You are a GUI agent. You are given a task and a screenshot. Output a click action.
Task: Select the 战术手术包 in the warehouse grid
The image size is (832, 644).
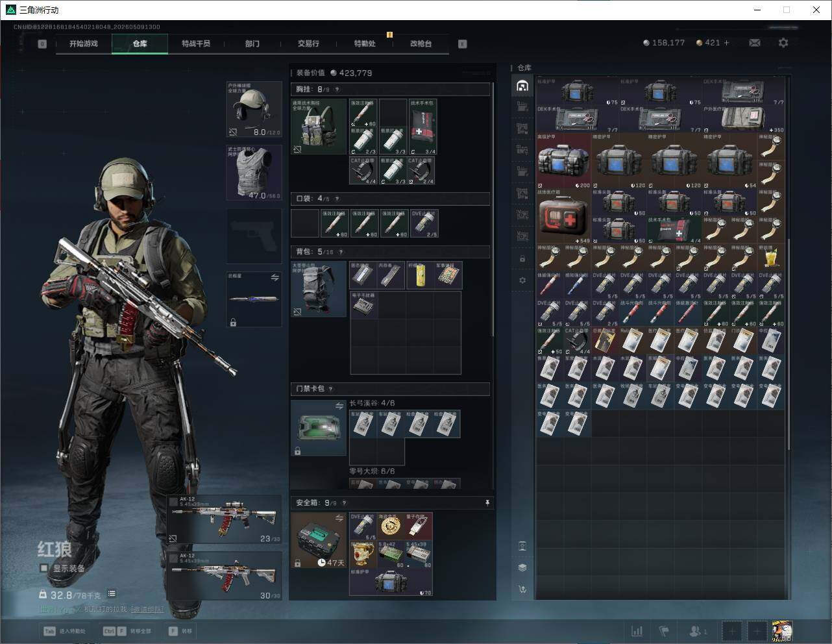point(674,230)
